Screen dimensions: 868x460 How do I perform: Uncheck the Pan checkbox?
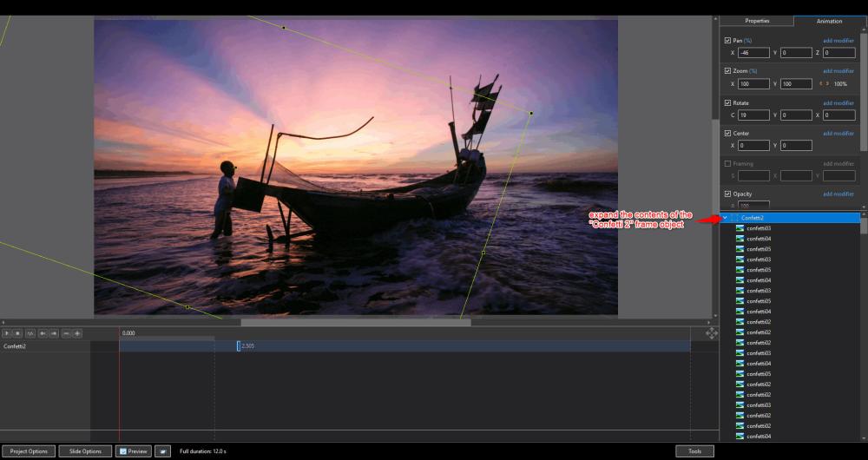(727, 41)
